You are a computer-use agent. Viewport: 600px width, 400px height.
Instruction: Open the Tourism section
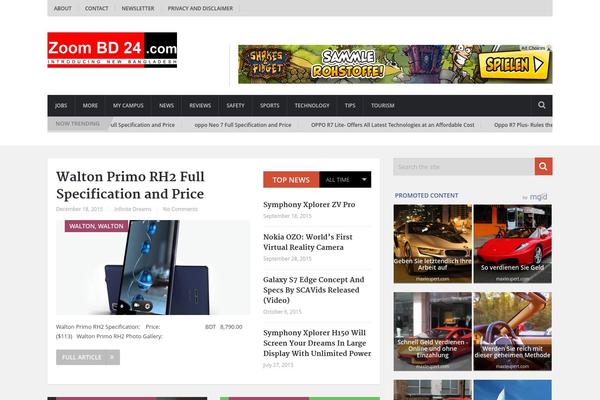383,106
